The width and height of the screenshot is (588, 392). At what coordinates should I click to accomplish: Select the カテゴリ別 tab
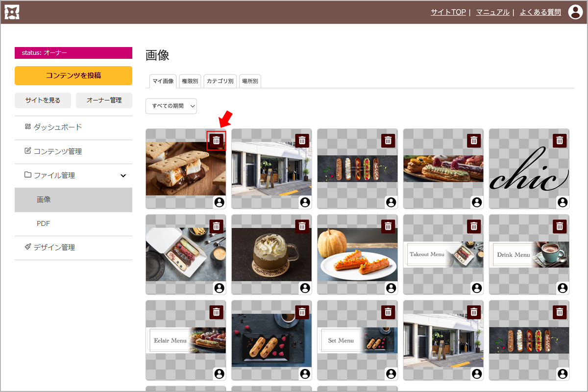(x=220, y=81)
